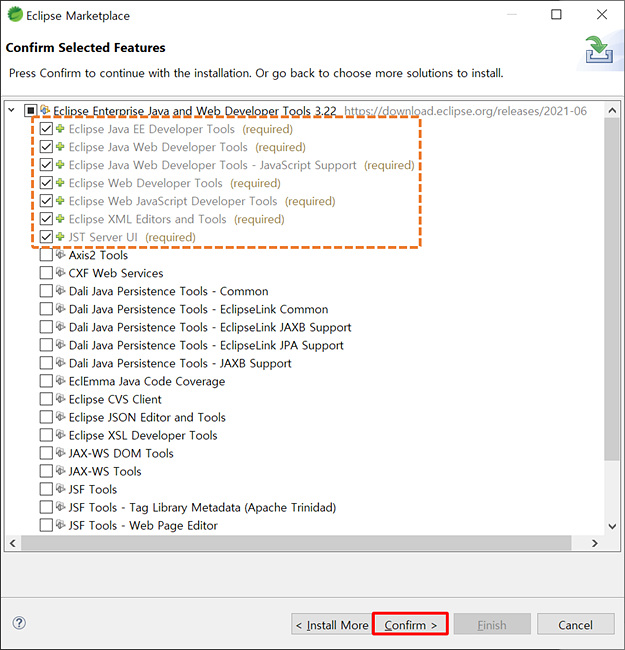Toggle the Eclipse Enterprise Java parent checkbox

(31, 111)
